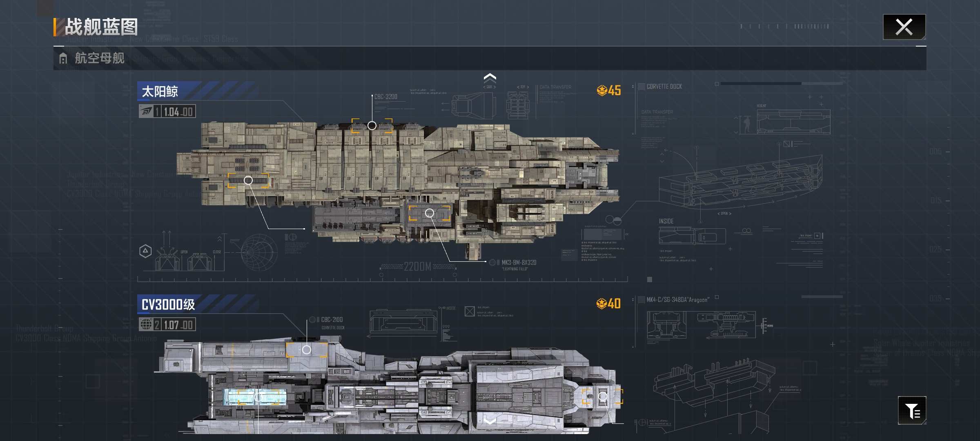The height and width of the screenshot is (441, 980).
Task: Click the hexagon triangle icon below 太阳鲸
Action: (x=145, y=251)
